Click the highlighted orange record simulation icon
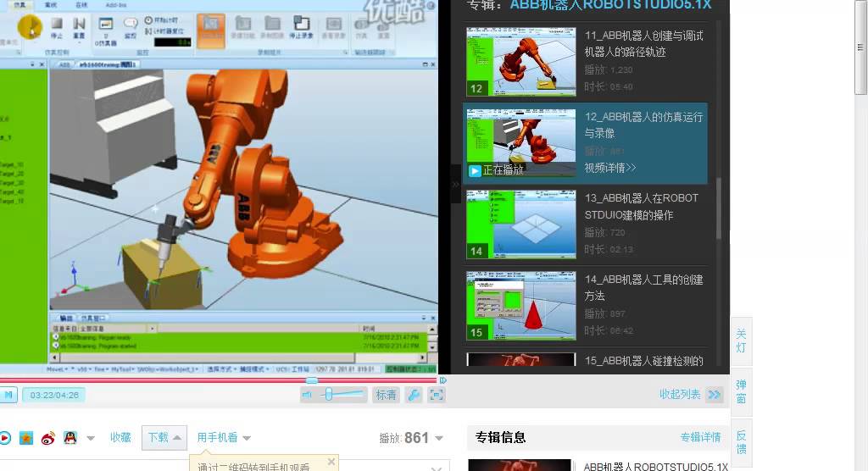The width and height of the screenshot is (868, 471). [211, 30]
